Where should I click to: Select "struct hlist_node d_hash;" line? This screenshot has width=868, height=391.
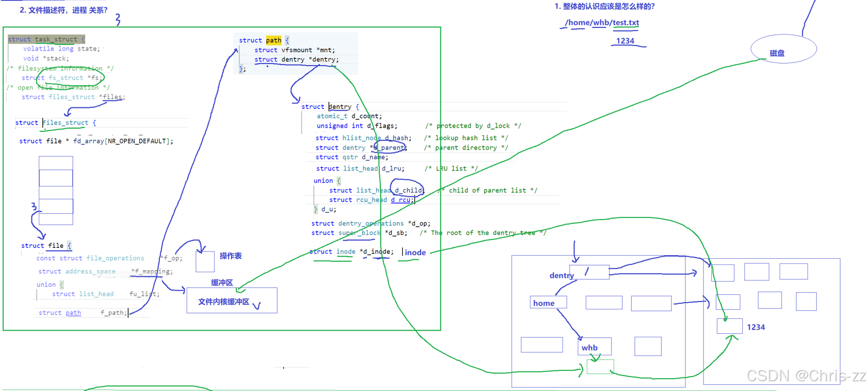click(x=363, y=138)
